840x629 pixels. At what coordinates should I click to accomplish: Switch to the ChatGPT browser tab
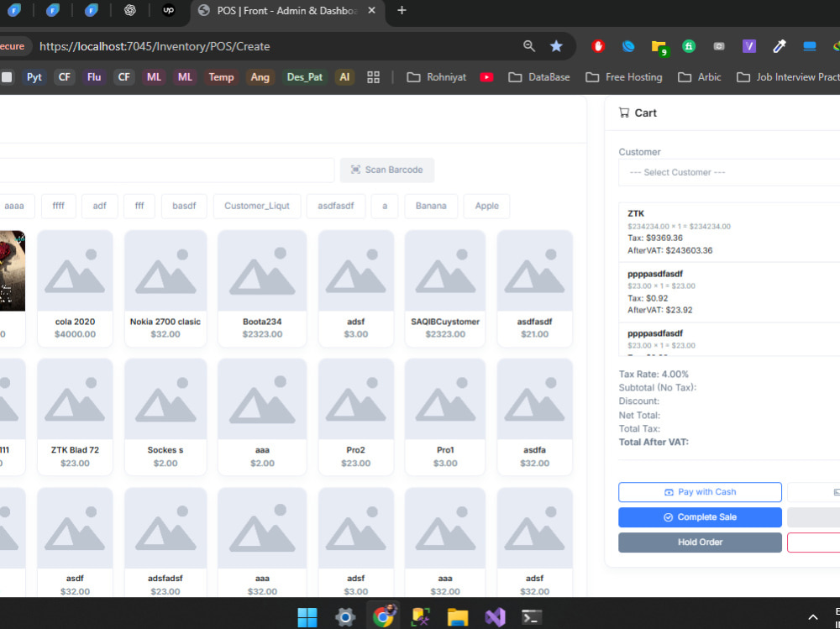(129, 10)
